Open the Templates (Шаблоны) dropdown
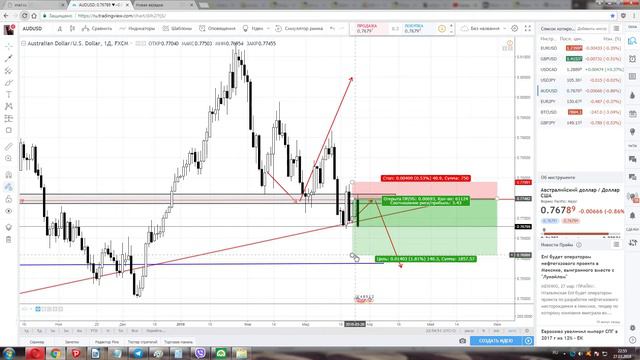The image size is (640, 360). click(177, 29)
